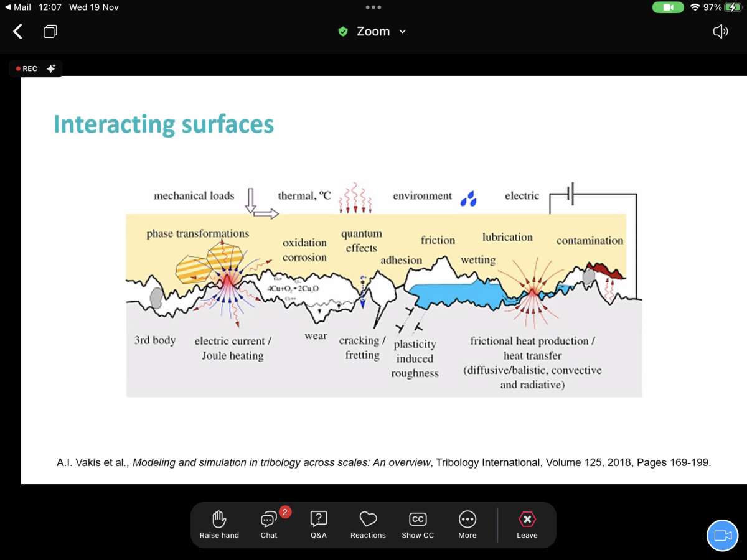This screenshot has width=747, height=560.
Task: Toggle Show CC closed captions
Action: (x=418, y=525)
